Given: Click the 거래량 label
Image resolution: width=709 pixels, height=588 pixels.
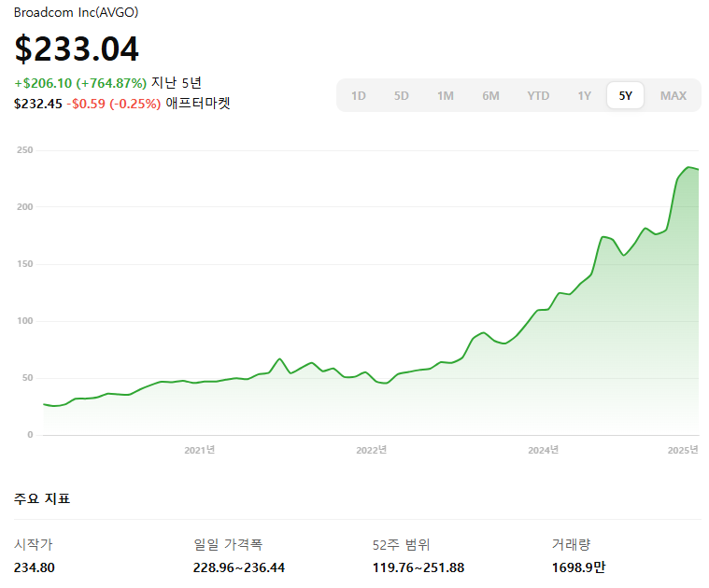Looking at the screenshot, I should [571, 544].
